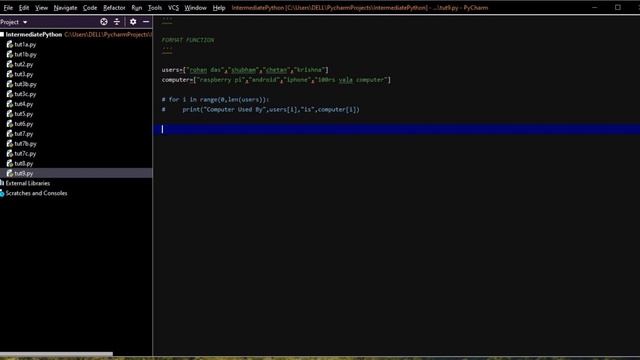Open the View menu

tap(41, 8)
